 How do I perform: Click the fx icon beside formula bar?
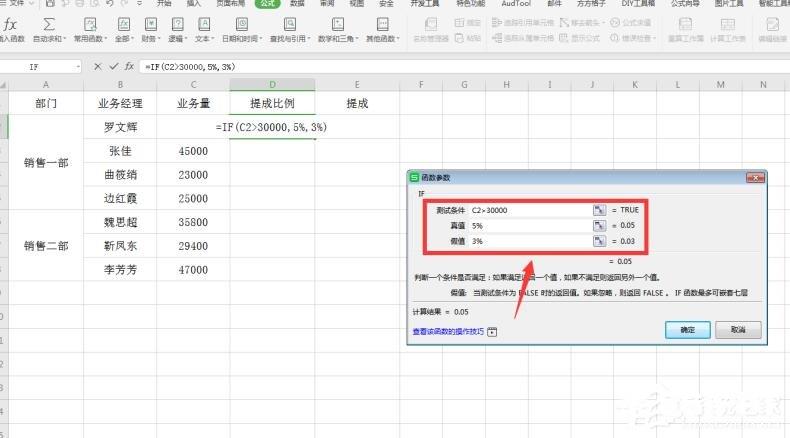129,67
